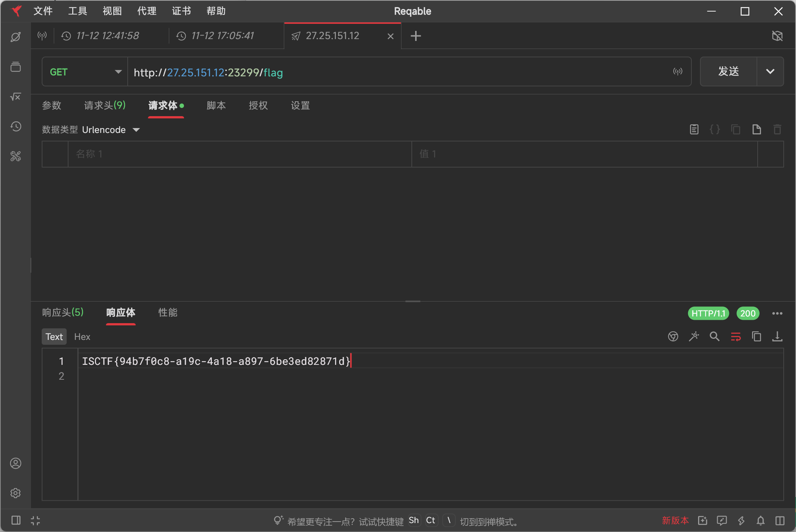Click the toolbox icon in sidebar

(16, 156)
